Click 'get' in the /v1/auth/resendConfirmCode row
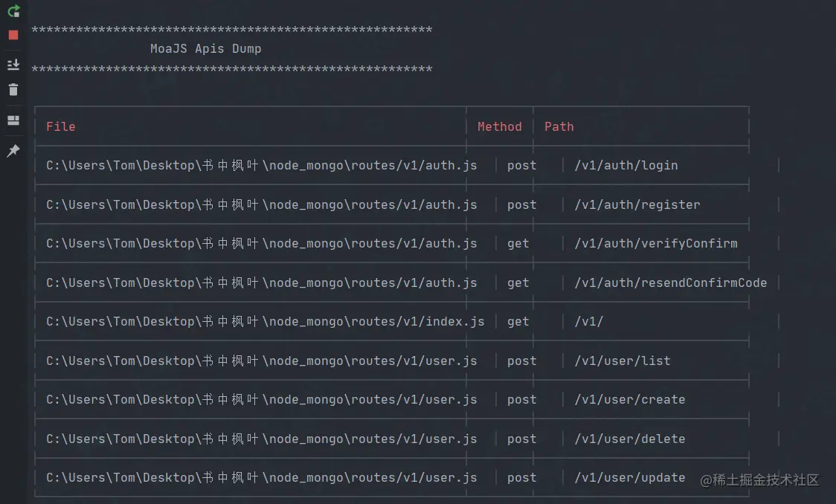 pos(518,283)
